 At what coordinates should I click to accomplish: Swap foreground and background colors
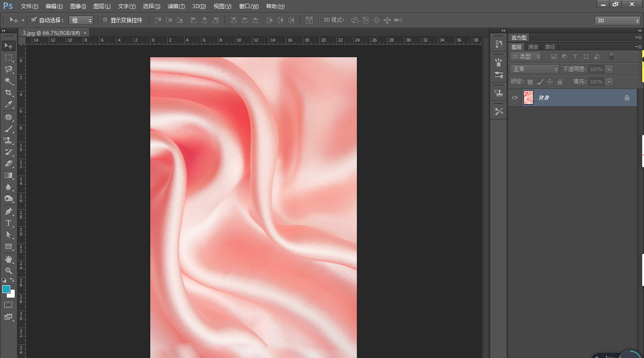pyautogui.click(x=13, y=280)
